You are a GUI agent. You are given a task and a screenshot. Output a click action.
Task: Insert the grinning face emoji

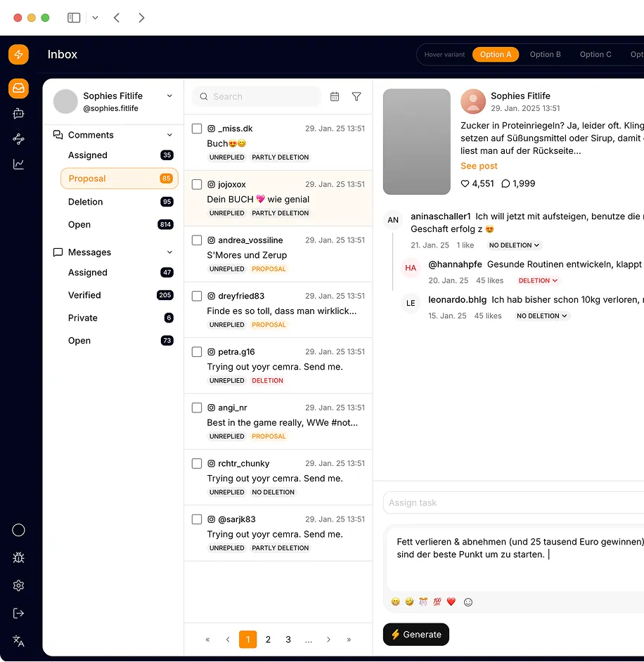(x=395, y=602)
